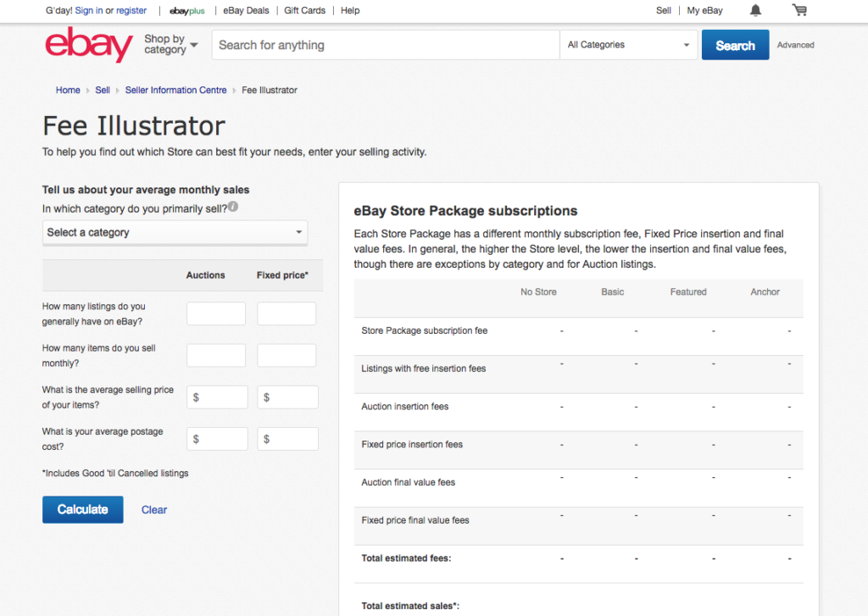The image size is (868, 616).
Task: Open eBay Deals in top navigation
Action: 246,10
